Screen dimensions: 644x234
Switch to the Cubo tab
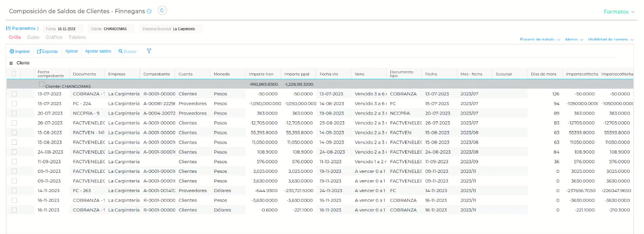tap(33, 37)
